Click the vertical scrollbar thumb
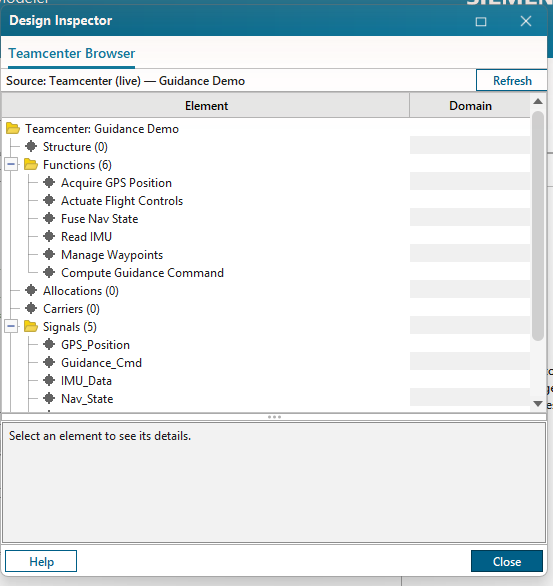The image size is (553, 586). 538,226
